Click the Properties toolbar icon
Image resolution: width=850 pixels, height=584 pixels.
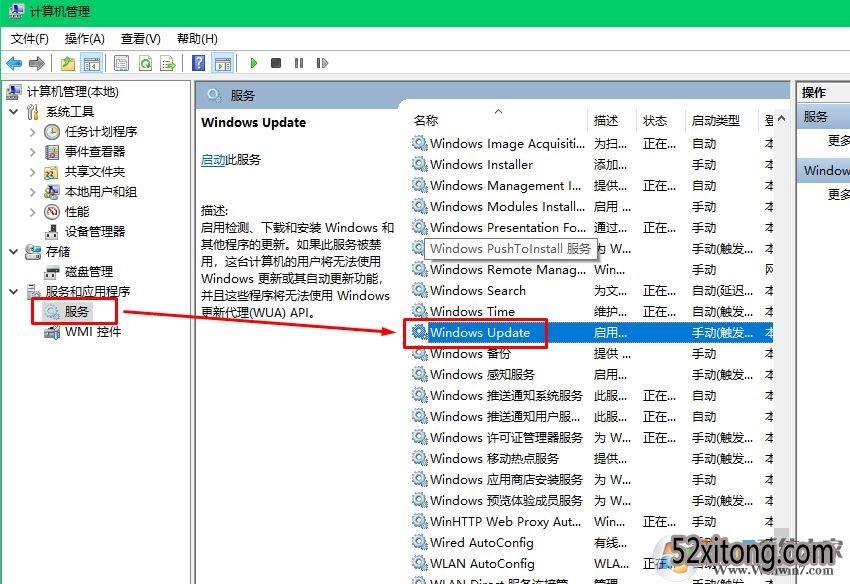121,63
